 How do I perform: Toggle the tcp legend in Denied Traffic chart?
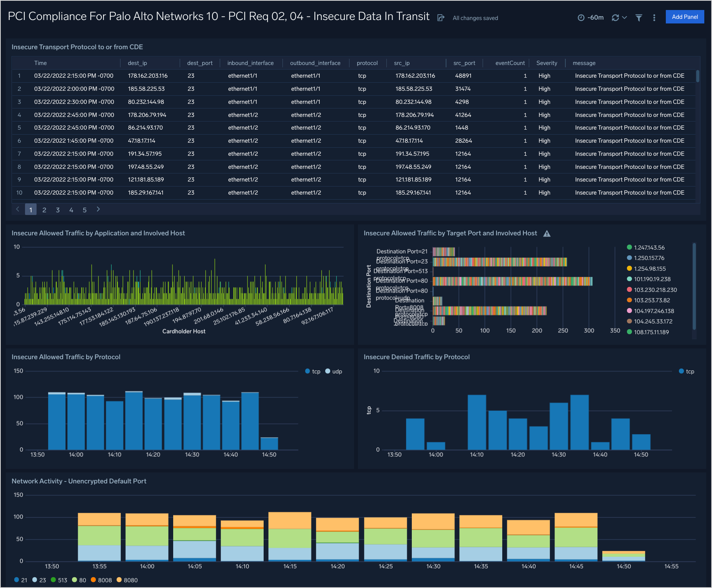(x=686, y=371)
